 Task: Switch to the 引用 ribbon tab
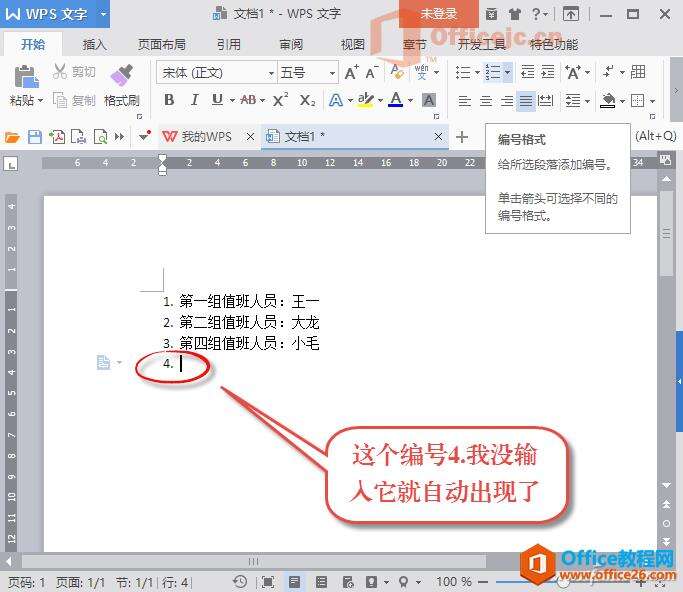[x=229, y=44]
